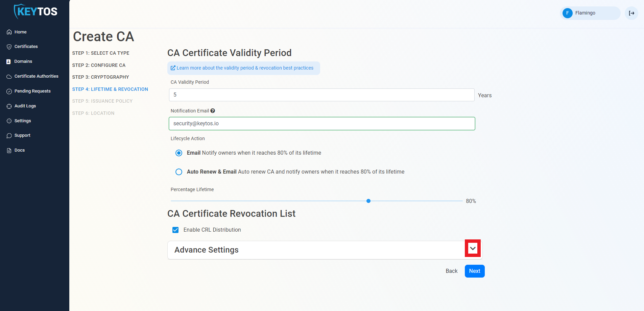Select Step 4: Lifetime & Revocation

(110, 89)
